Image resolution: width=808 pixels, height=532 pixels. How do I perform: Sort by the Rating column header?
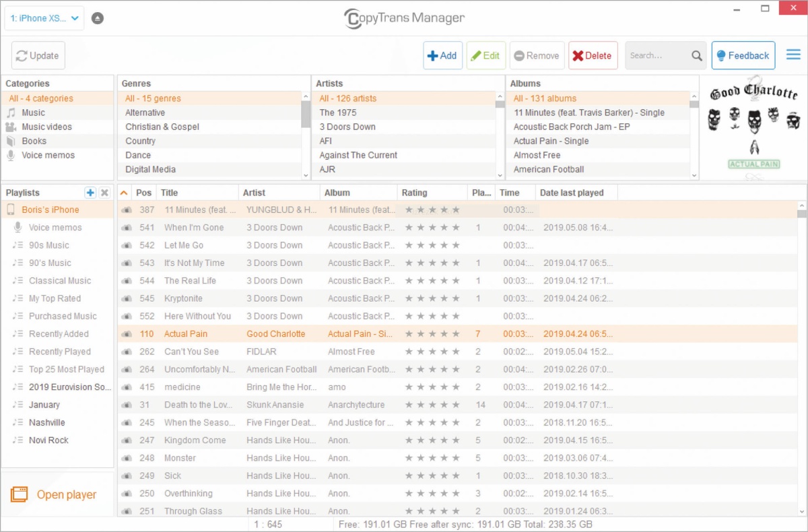pos(432,193)
